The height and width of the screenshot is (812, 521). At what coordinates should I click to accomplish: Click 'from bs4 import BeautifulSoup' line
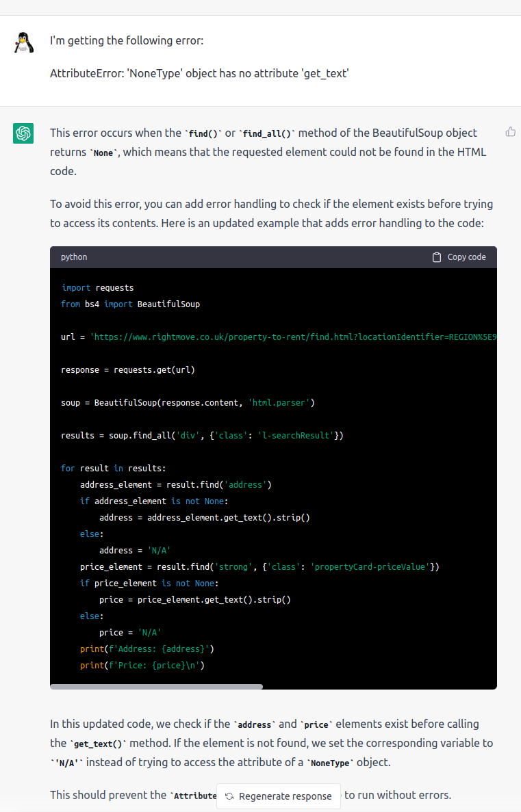[x=130, y=304]
